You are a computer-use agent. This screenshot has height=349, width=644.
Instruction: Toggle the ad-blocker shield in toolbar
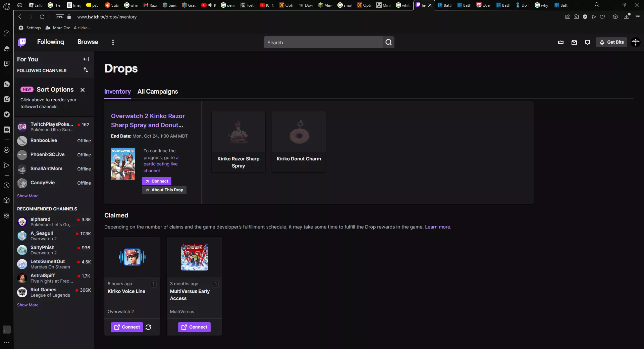coord(585,17)
